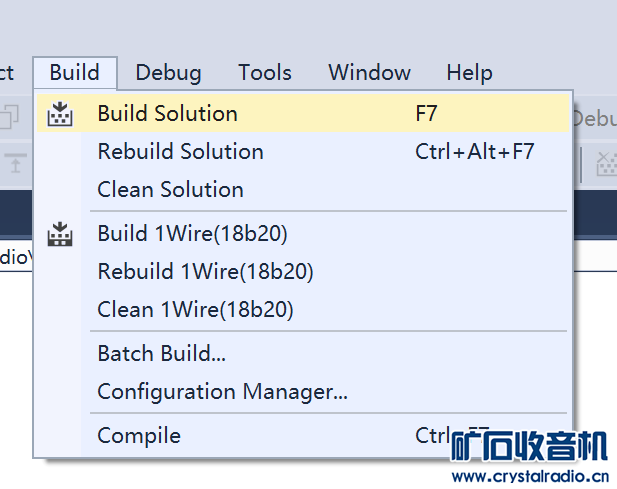617x489 pixels.
Task: Open Batch Build dialog
Action: point(162,354)
